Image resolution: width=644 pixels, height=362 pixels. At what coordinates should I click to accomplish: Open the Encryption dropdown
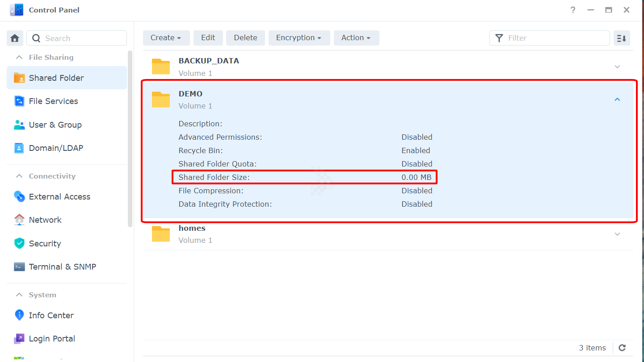click(x=299, y=38)
